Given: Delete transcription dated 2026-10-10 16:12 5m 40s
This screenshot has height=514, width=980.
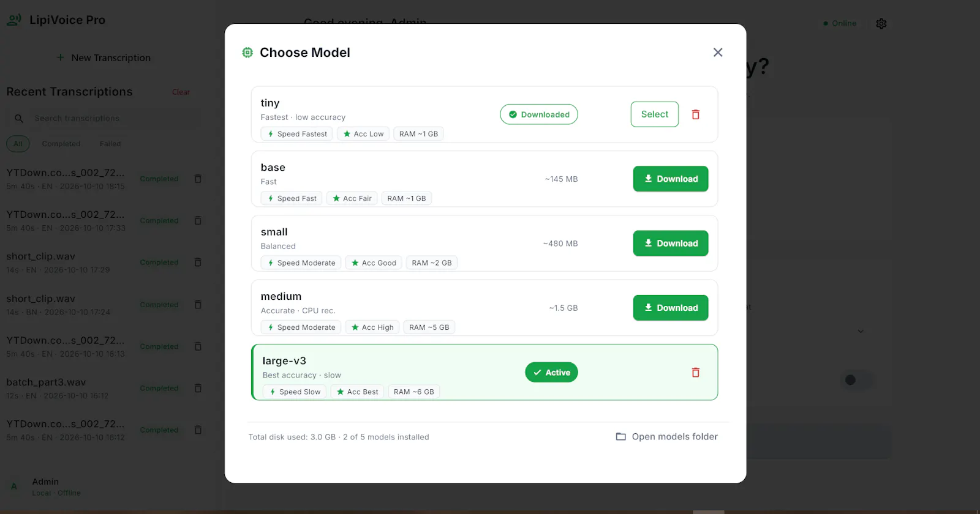Looking at the screenshot, I should tap(198, 430).
